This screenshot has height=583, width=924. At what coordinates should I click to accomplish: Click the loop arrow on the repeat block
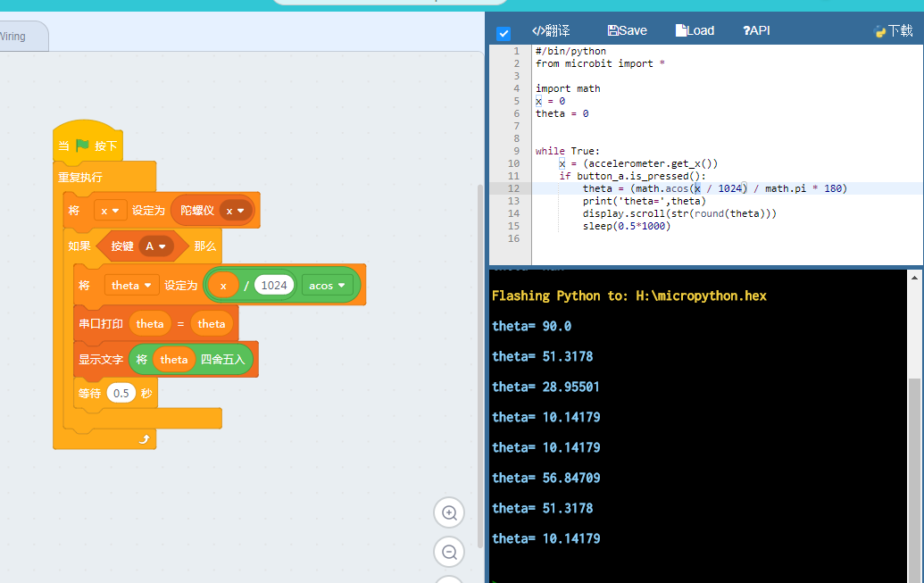pyautogui.click(x=145, y=439)
